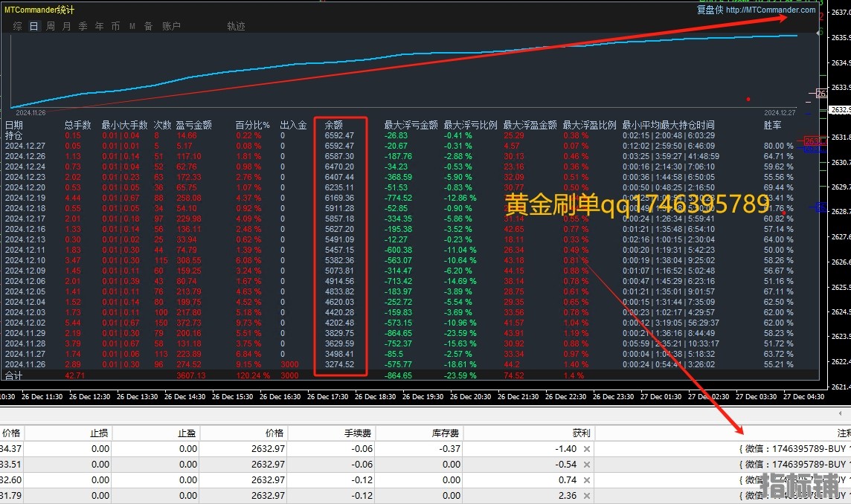
Task: Select the M tab in statistics header
Action: (132, 26)
